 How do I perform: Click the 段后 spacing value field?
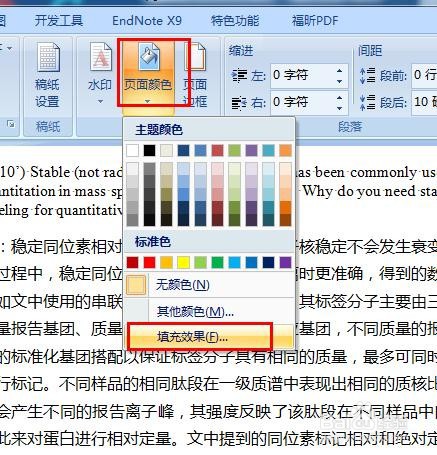point(424,102)
